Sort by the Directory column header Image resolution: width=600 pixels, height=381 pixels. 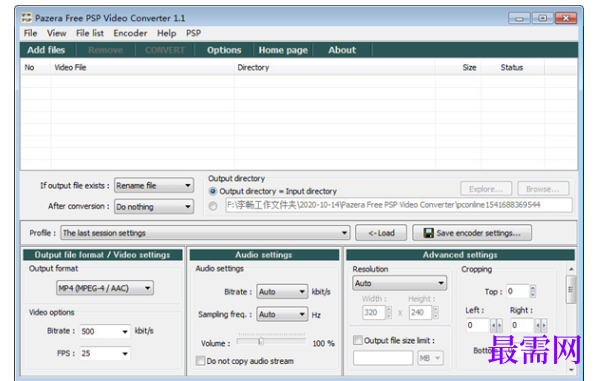[x=334, y=68]
